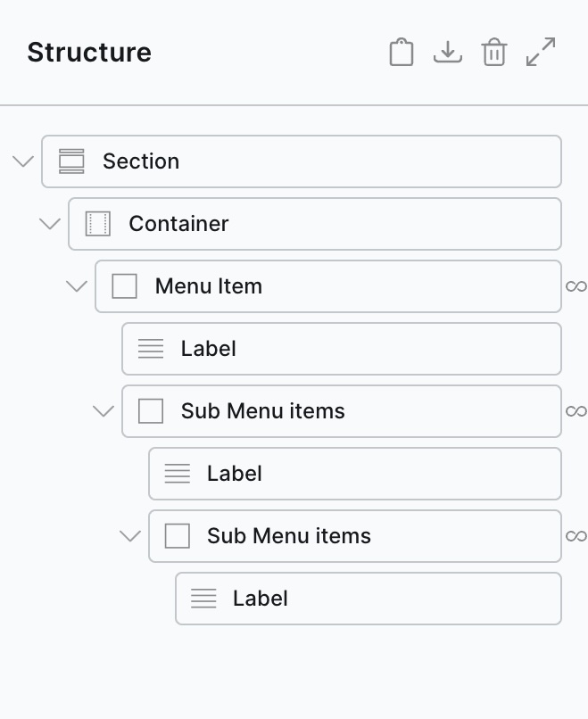Click the infinity icon beside first Sub Menu items
Viewport: 588px width, 719px height.
pos(576,411)
